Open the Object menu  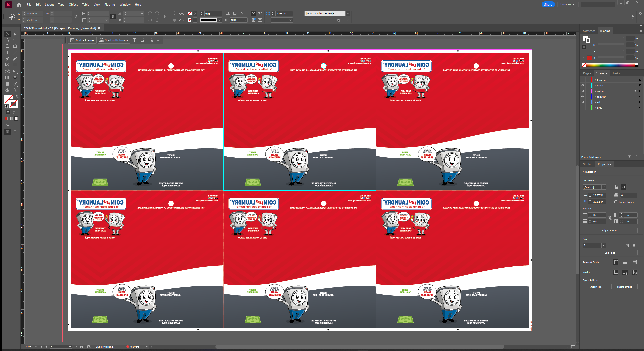tap(73, 4)
